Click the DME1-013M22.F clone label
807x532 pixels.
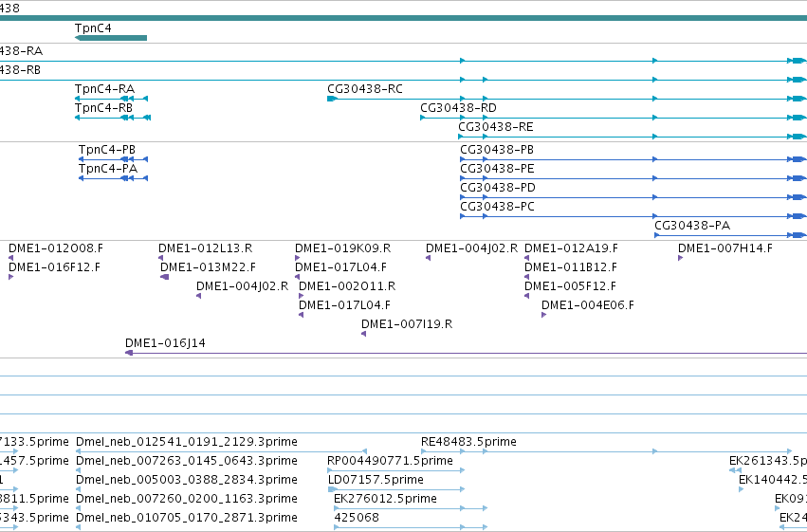(x=208, y=267)
